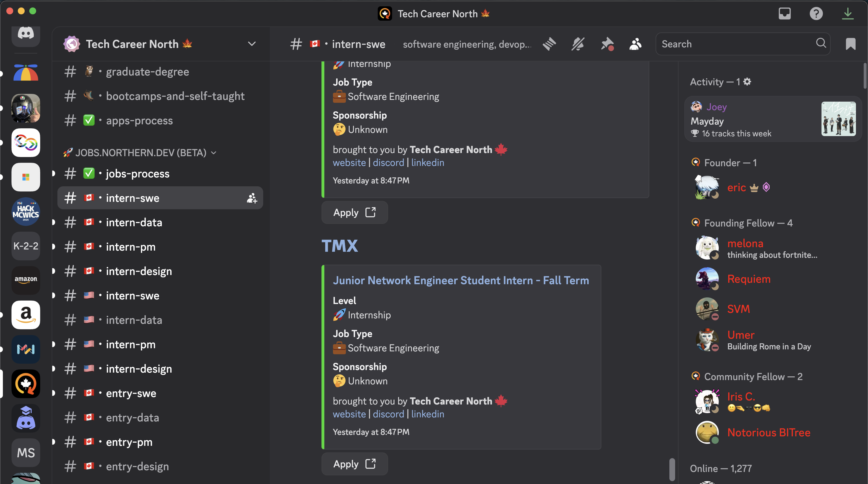This screenshot has height=484, width=868.
Task: Click the green download update icon
Action: click(848, 14)
